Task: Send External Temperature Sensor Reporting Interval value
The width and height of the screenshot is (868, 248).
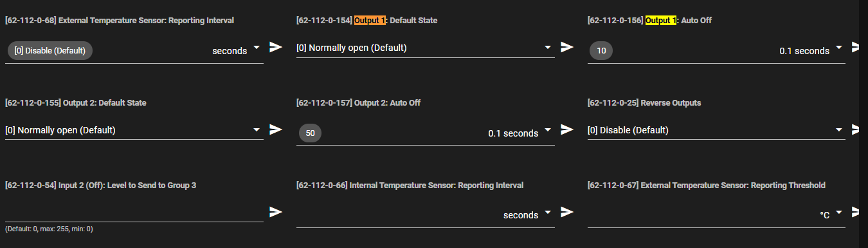Action: [x=276, y=47]
